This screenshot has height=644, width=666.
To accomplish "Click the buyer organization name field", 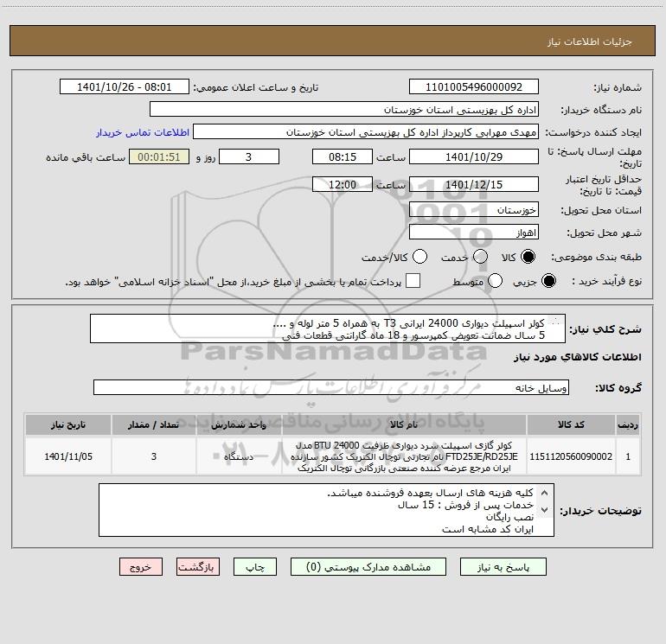I will coord(344,110).
